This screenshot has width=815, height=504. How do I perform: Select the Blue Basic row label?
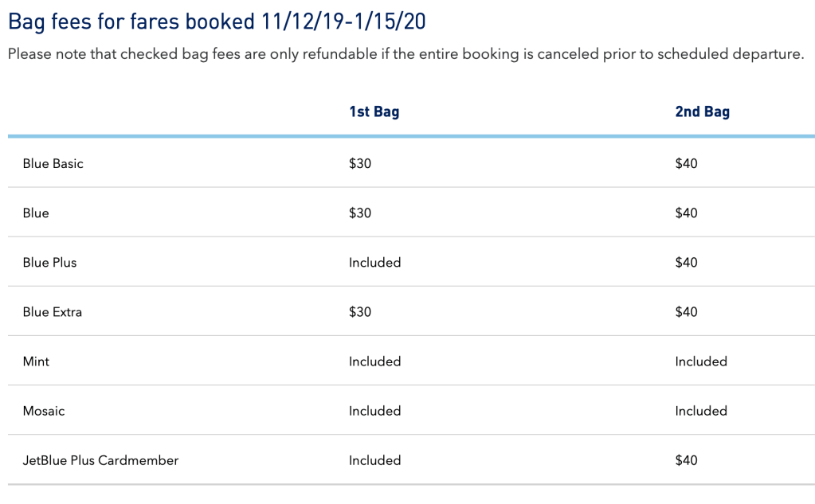(53, 164)
